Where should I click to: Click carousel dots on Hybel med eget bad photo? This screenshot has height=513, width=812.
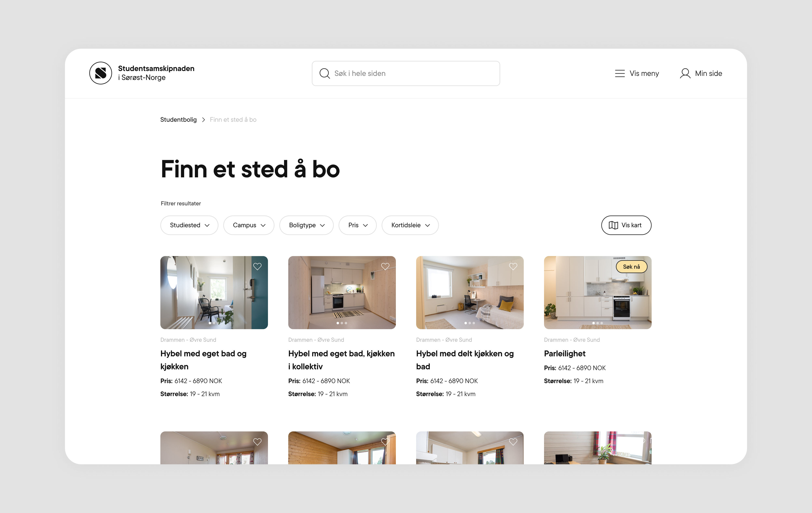[214, 323]
